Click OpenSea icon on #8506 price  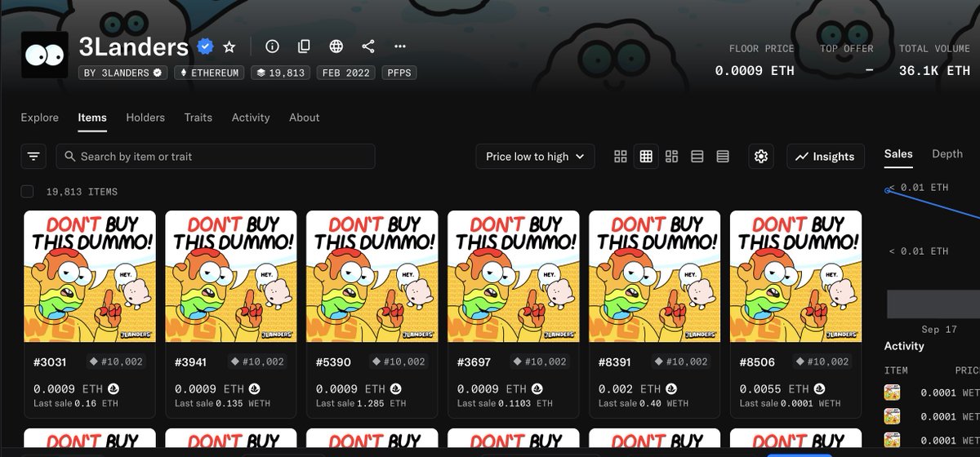819,388
